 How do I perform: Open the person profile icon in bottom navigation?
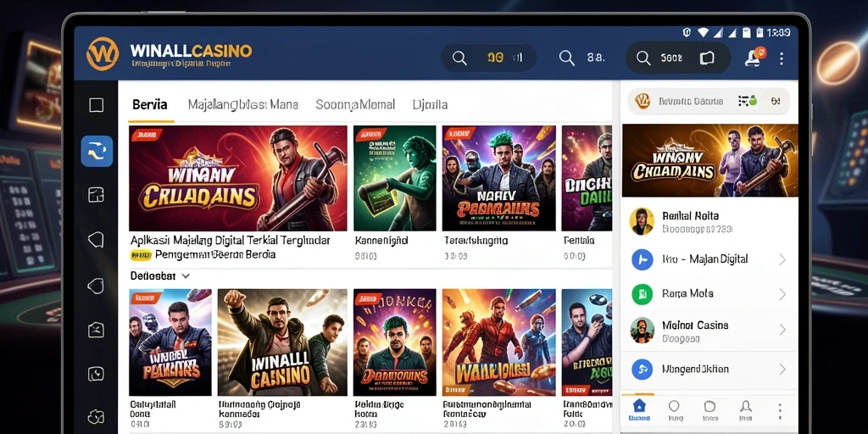746,409
